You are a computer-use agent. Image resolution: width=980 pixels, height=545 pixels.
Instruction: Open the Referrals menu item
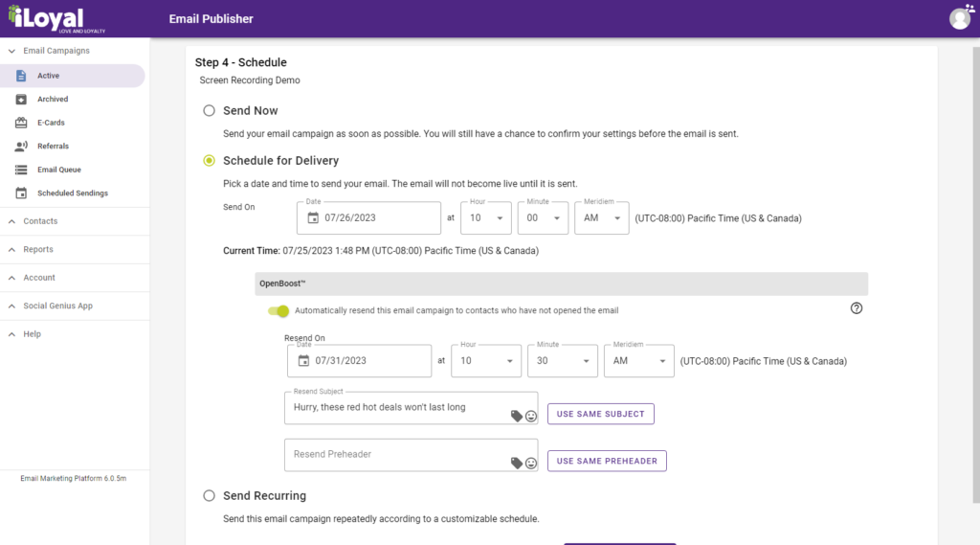[x=73, y=147]
